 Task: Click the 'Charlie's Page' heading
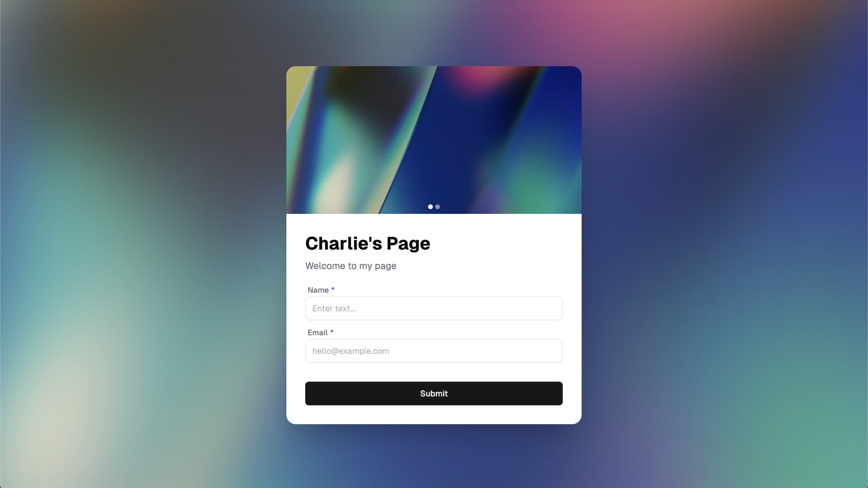[368, 243]
